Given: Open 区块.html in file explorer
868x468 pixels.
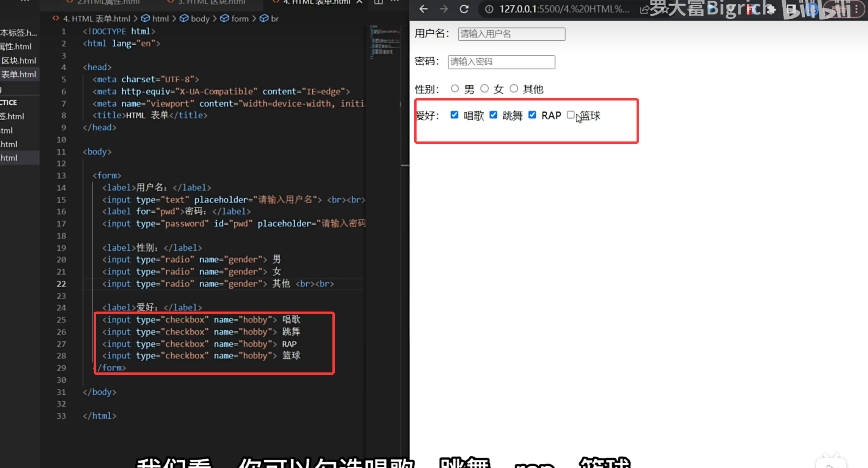Looking at the screenshot, I should point(19,61).
